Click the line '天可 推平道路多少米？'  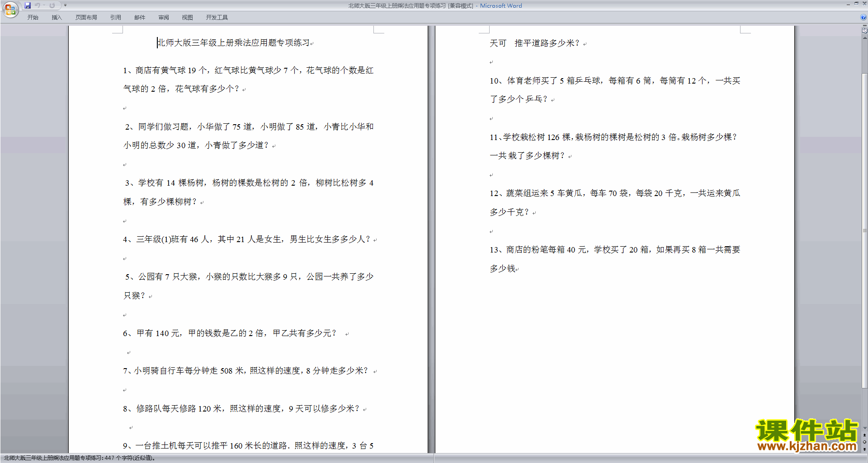535,43
